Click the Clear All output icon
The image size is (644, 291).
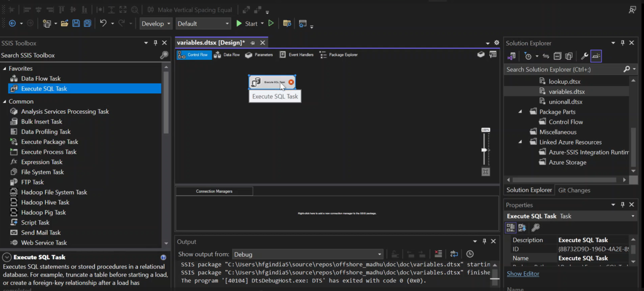pos(438,254)
